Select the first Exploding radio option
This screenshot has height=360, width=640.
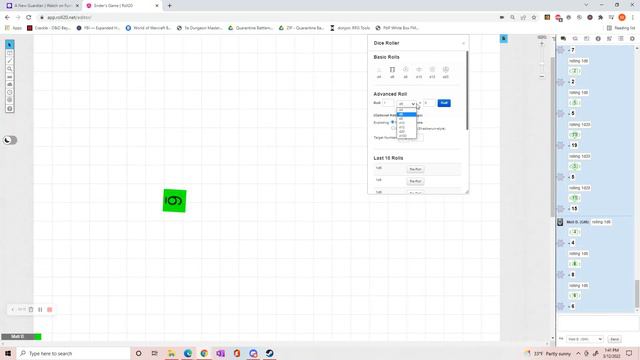pyautogui.click(x=393, y=122)
